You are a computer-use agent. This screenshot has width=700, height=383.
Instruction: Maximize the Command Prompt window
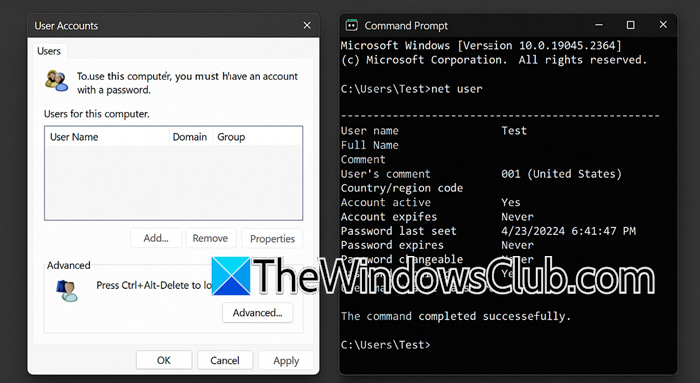[630, 25]
